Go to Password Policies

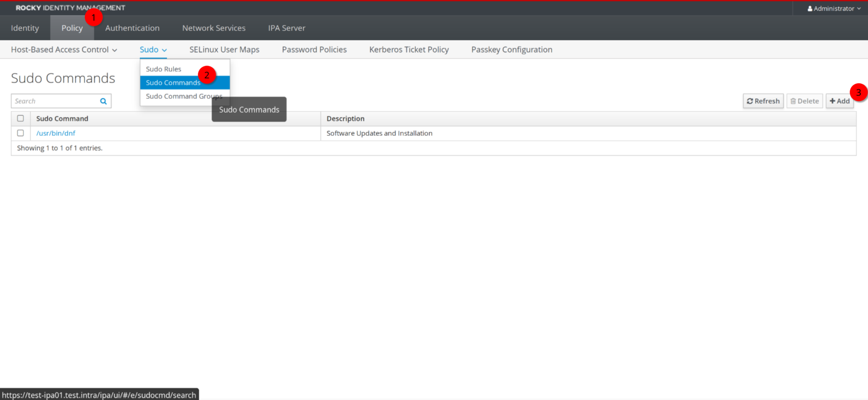point(314,50)
